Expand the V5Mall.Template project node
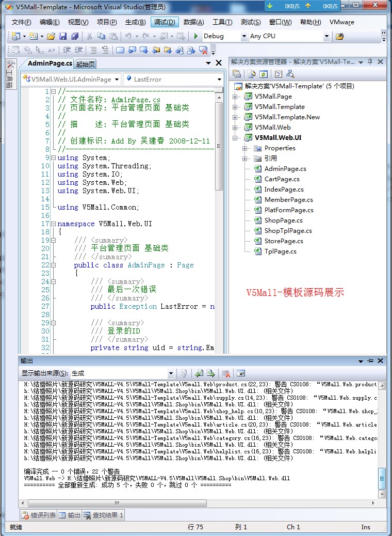The image size is (392, 536). [x=235, y=107]
